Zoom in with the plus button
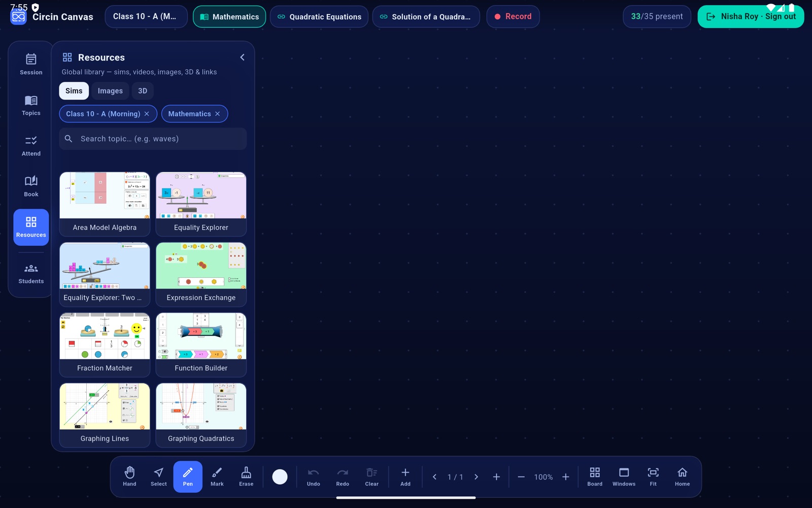Screen dimensions: 812x508 coord(565,477)
